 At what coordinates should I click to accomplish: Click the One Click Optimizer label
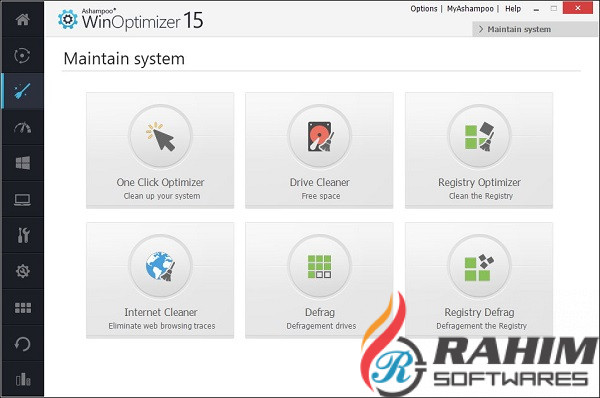coord(160,183)
